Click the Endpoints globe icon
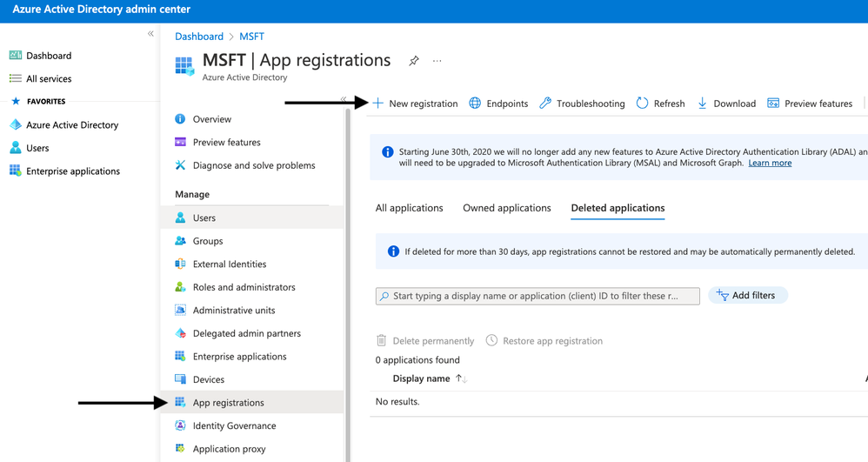The width and height of the screenshot is (868, 462). [475, 103]
